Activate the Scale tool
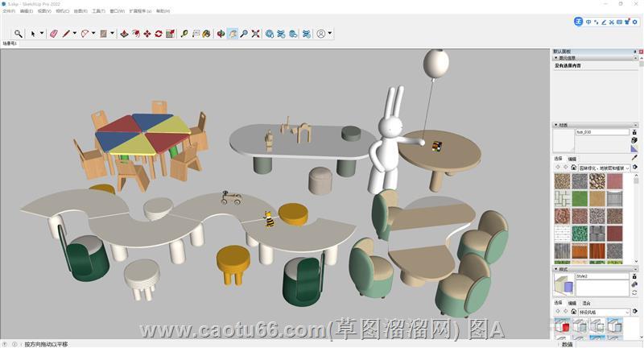 [x=170, y=34]
